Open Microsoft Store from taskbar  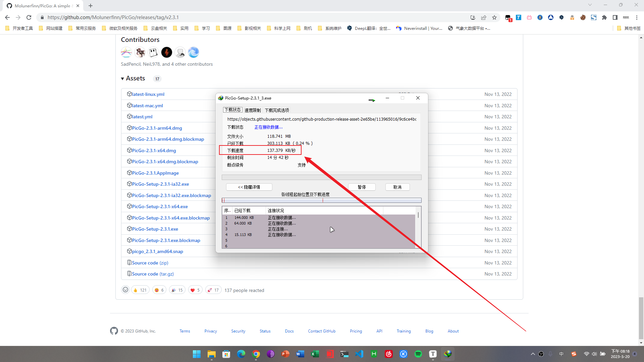(x=226, y=354)
